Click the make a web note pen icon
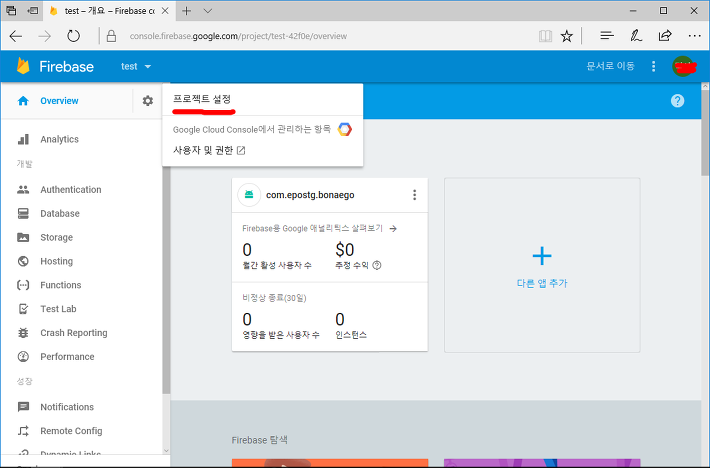 (636, 36)
